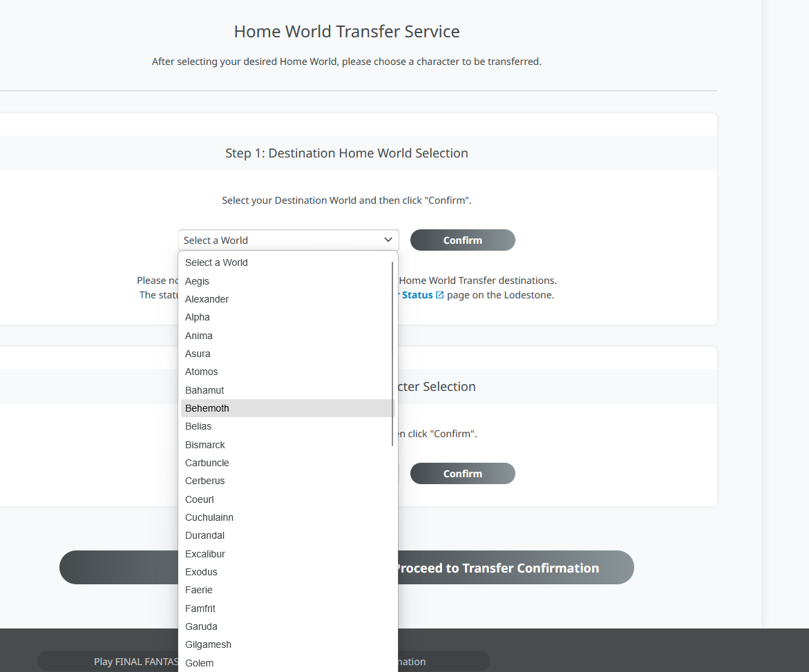Select Asura from the dropdown list
809x672 pixels.
(287, 354)
